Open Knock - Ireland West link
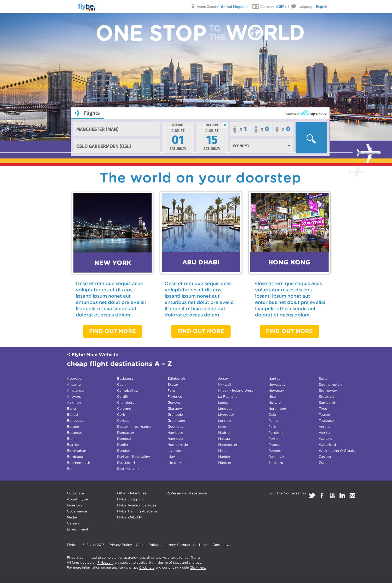This screenshot has width=392, height=583. pyautogui.click(x=235, y=390)
